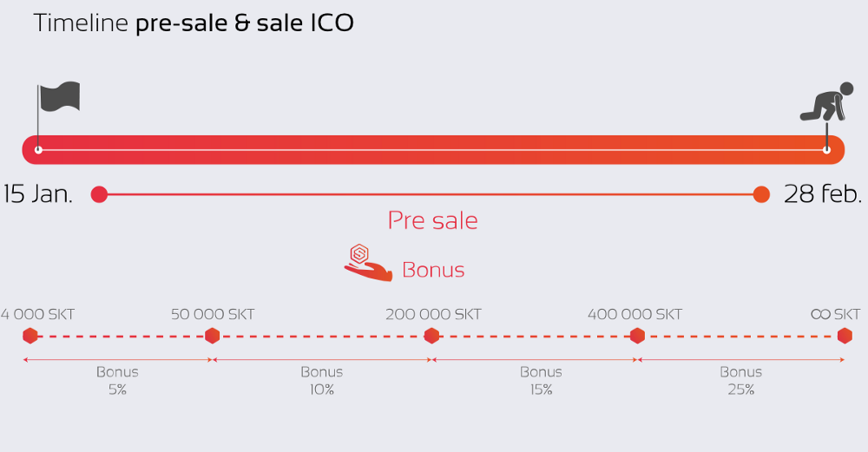Click the hand holding coin Bonus icon
The image size is (868, 452).
pyautogui.click(x=368, y=264)
